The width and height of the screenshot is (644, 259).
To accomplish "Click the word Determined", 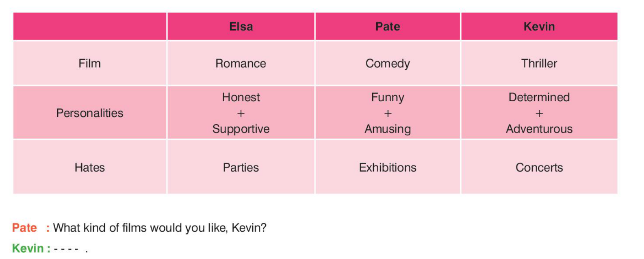I will (x=539, y=97).
